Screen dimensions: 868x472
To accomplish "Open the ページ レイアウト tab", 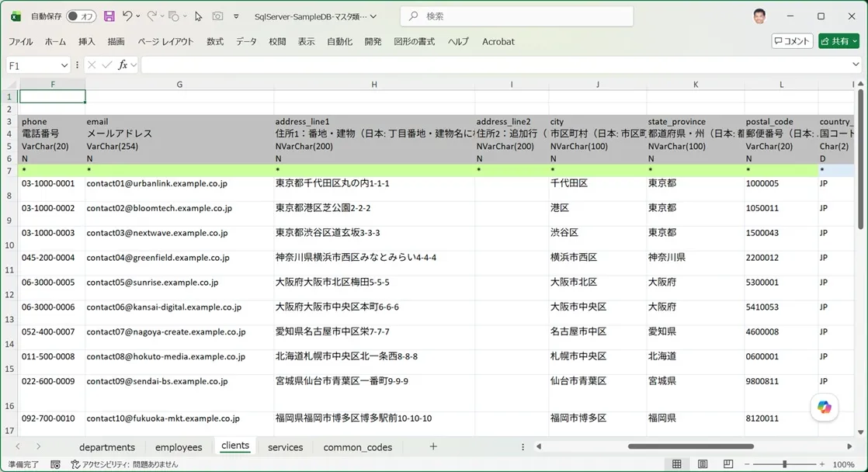I will tap(166, 41).
